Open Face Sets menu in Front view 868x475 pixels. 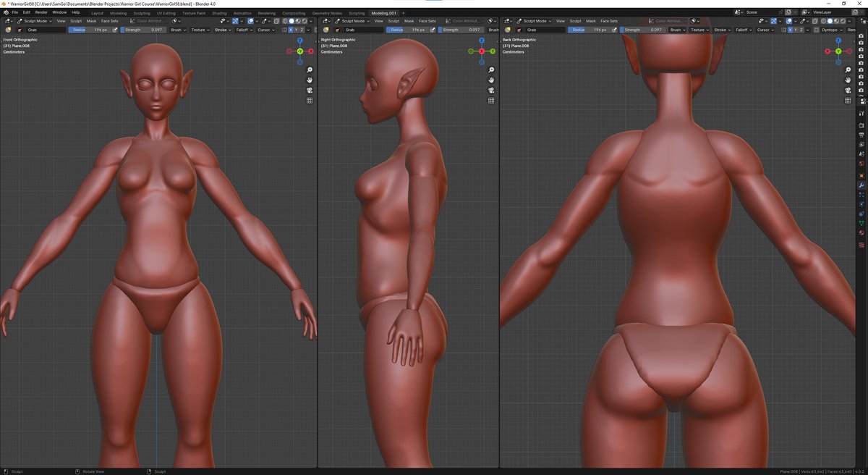point(109,21)
